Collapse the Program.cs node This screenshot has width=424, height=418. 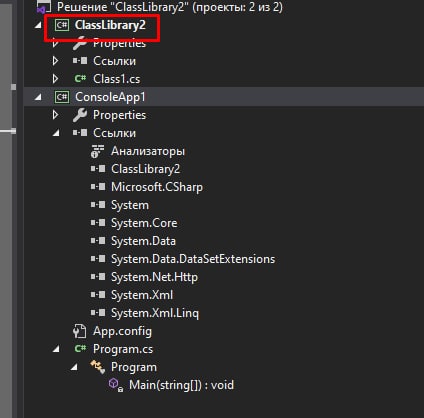click(56, 349)
